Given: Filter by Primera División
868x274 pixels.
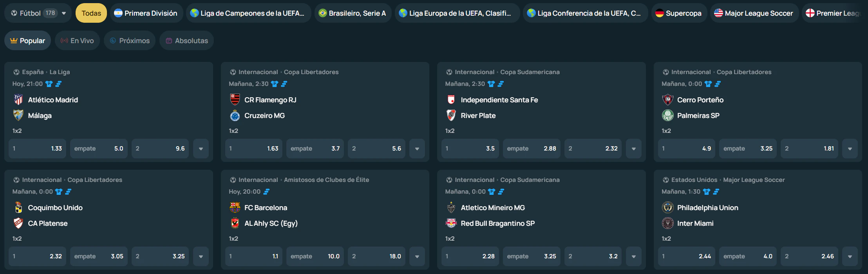Looking at the screenshot, I should tap(146, 13).
